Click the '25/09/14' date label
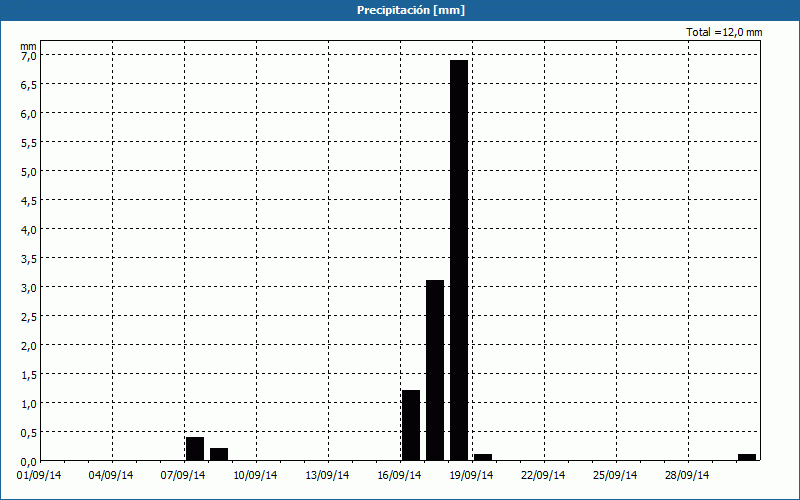 [615, 475]
